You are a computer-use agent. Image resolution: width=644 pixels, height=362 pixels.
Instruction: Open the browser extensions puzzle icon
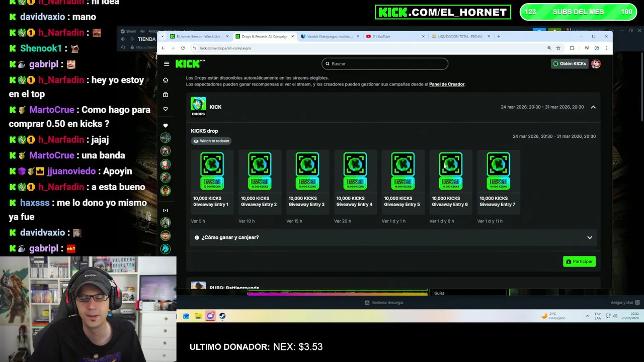pos(572,48)
